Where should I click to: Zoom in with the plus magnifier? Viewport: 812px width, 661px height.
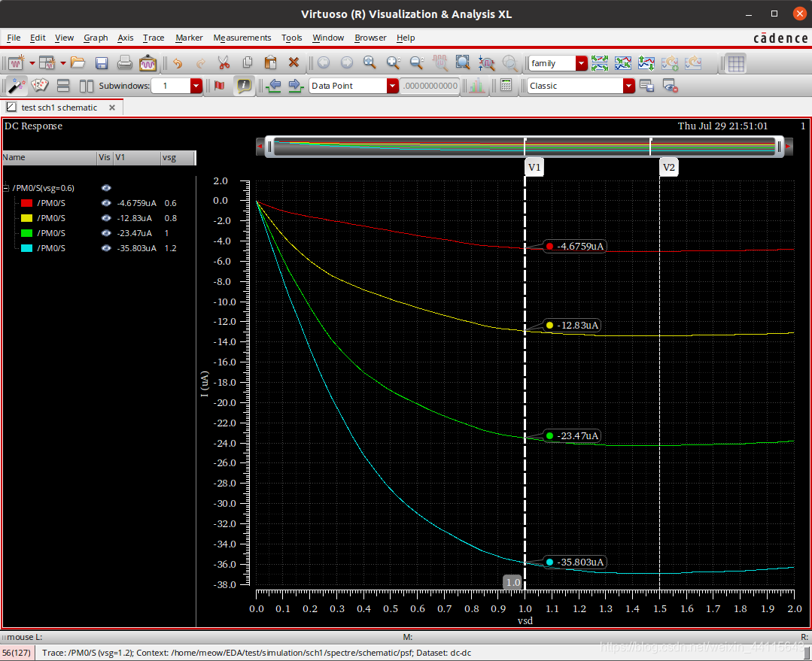click(x=394, y=63)
